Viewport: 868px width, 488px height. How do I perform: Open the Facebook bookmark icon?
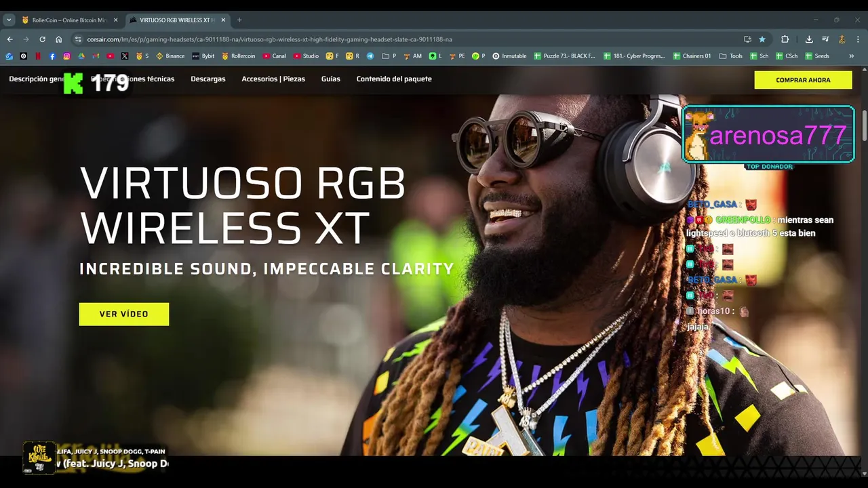[52, 56]
